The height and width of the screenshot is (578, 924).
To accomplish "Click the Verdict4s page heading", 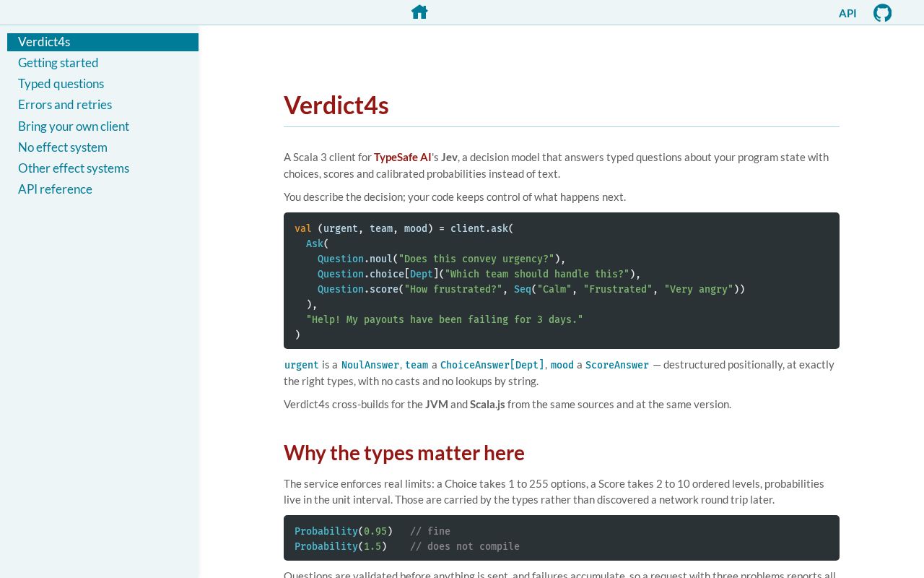I will pos(336,105).
